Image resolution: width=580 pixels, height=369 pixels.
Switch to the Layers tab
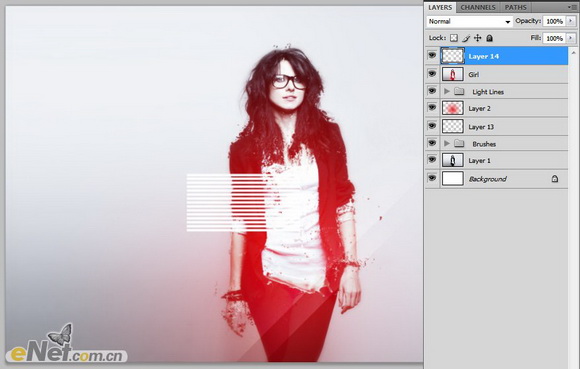tap(440, 7)
